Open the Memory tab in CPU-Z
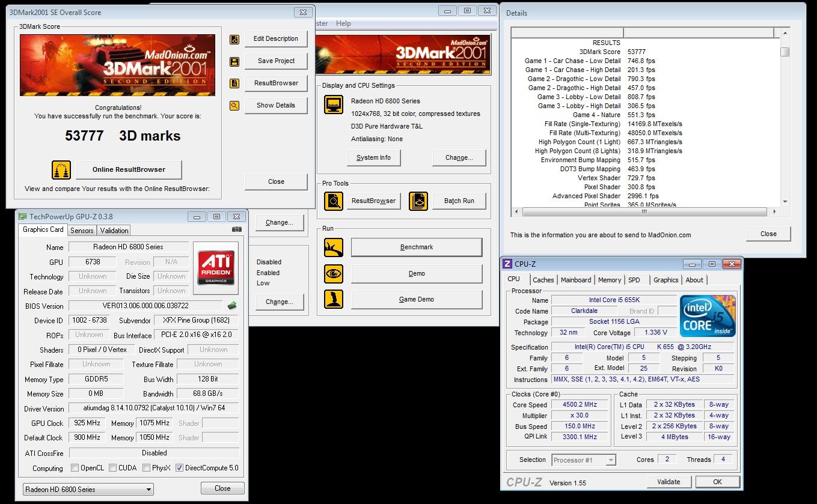This screenshot has width=817, height=504. coord(610,280)
